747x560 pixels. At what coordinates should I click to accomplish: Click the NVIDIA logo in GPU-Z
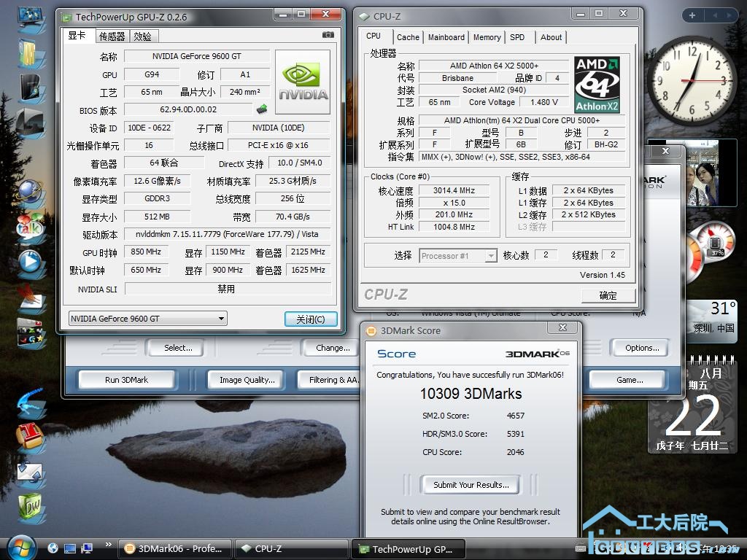(x=303, y=82)
